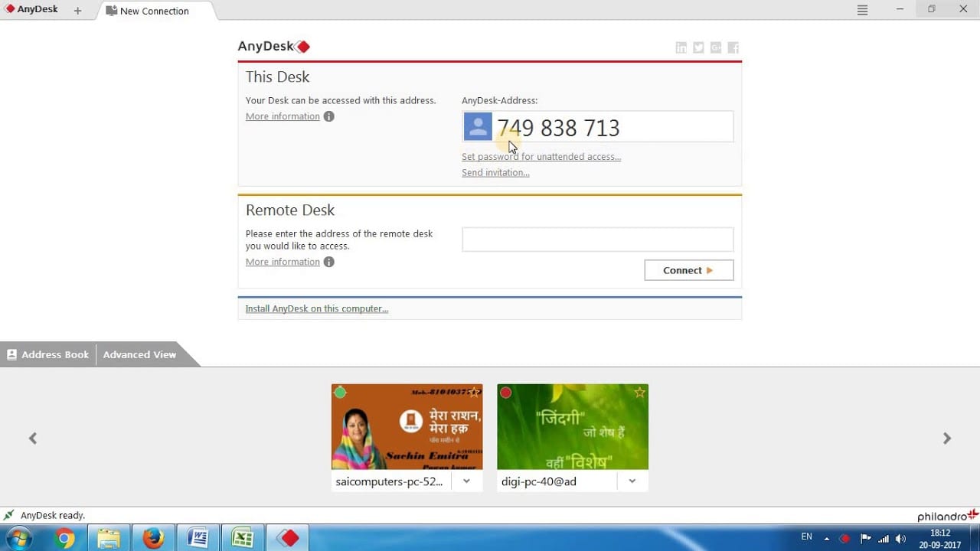Expand the options dropdown for digi-pc-40@ad

(632, 481)
